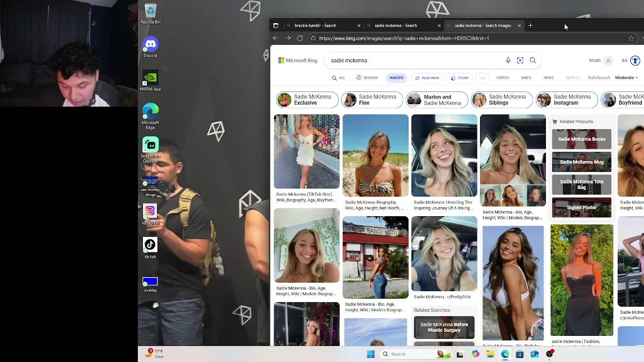Open a new browser tab

[530, 25]
